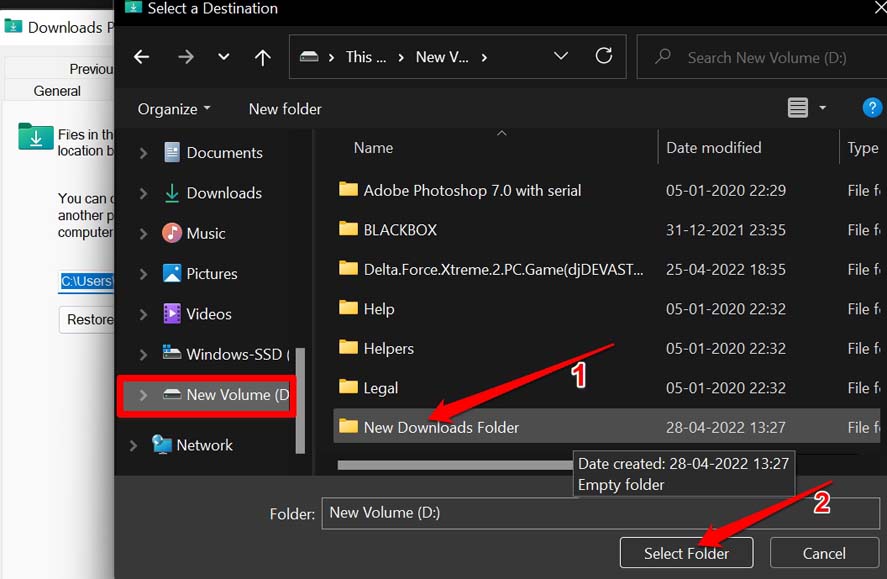Click the view layout list icon

click(798, 108)
